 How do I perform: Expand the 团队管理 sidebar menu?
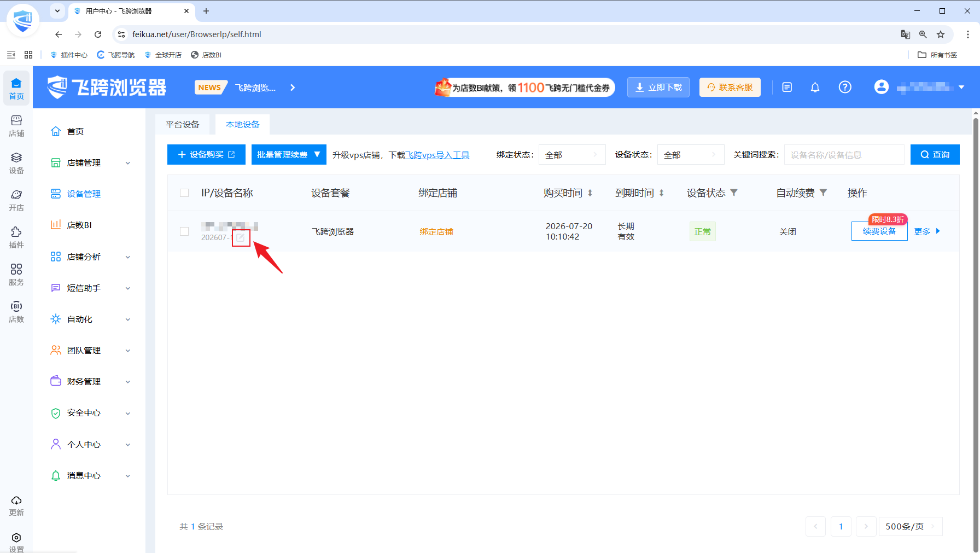[91, 351]
